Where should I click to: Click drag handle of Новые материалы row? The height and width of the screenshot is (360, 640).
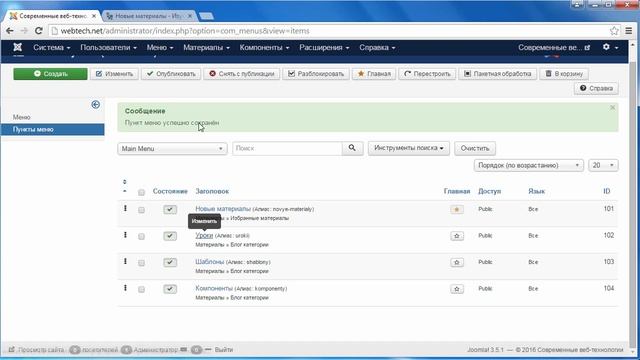pos(125,209)
